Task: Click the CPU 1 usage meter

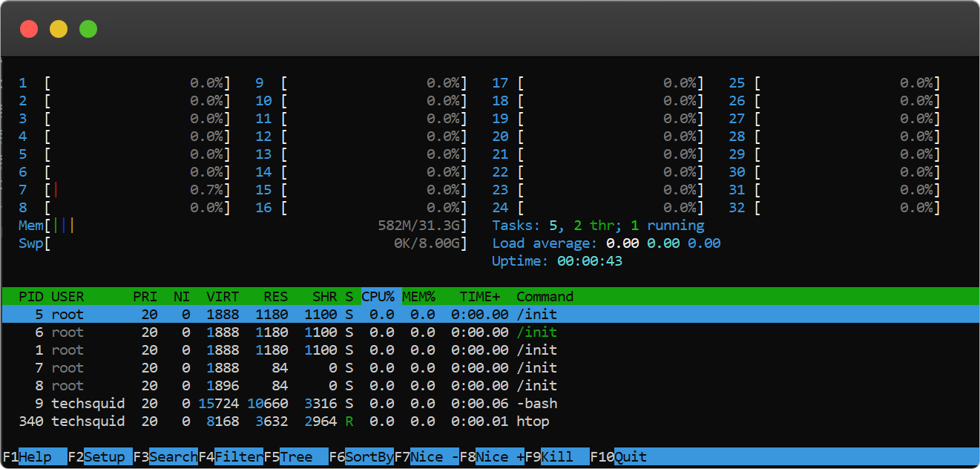Action: click(125, 83)
